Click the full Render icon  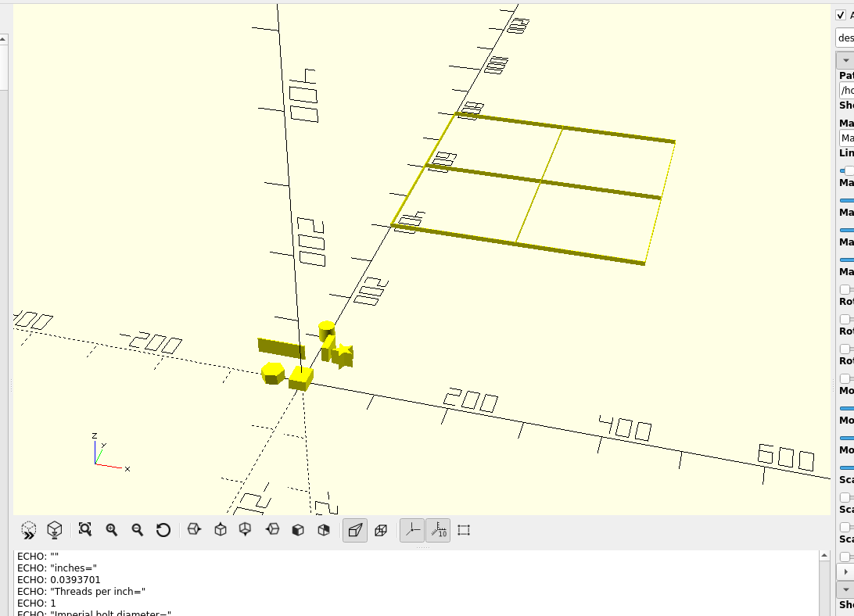click(55, 530)
